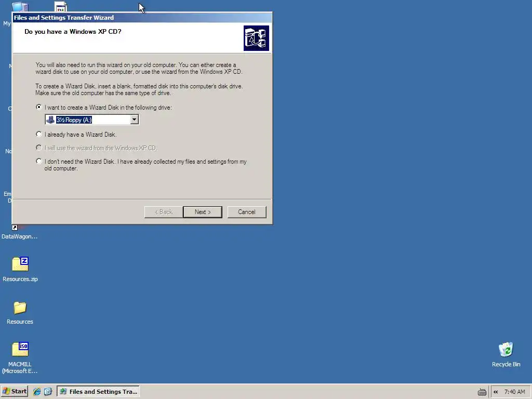
Task: Click the keyboard icon in the system tray
Action: tap(482, 392)
